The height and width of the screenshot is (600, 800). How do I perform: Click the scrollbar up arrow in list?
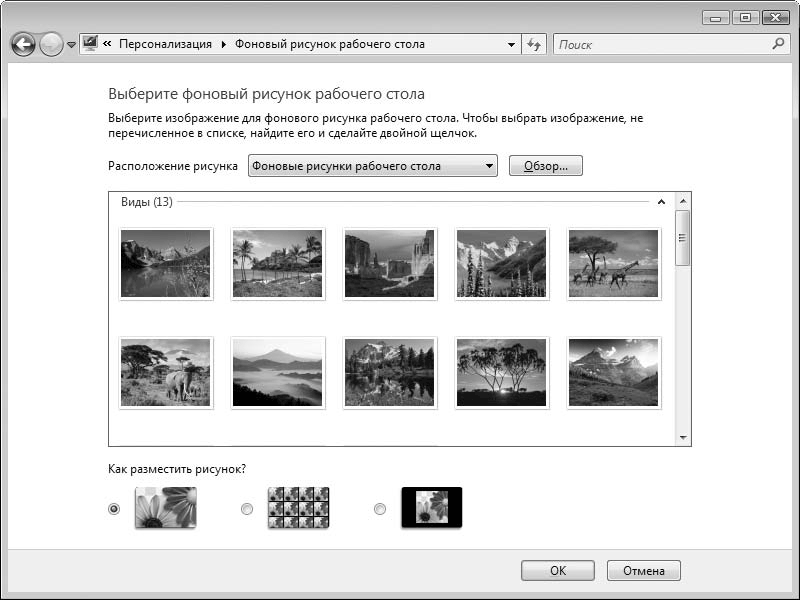click(683, 201)
